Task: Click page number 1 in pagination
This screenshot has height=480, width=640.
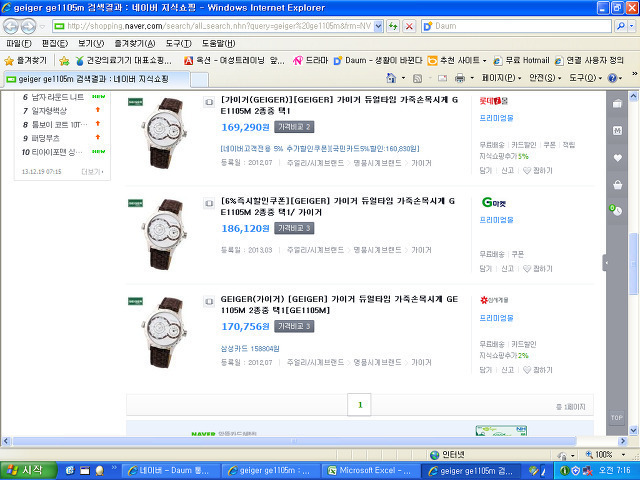Action: tap(359, 405)
